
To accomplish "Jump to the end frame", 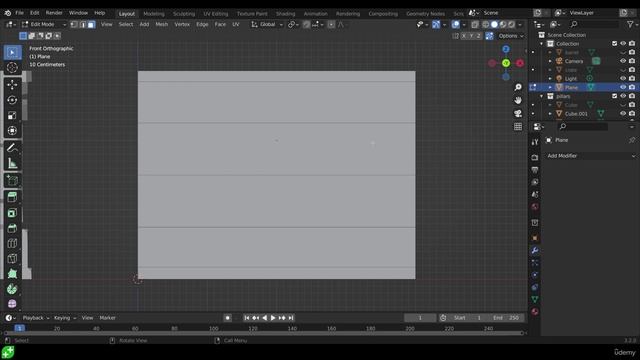I will (291, 318).
